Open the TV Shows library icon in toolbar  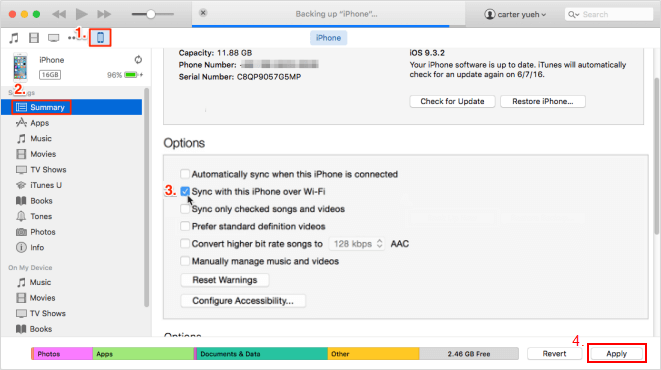[54, 38]
